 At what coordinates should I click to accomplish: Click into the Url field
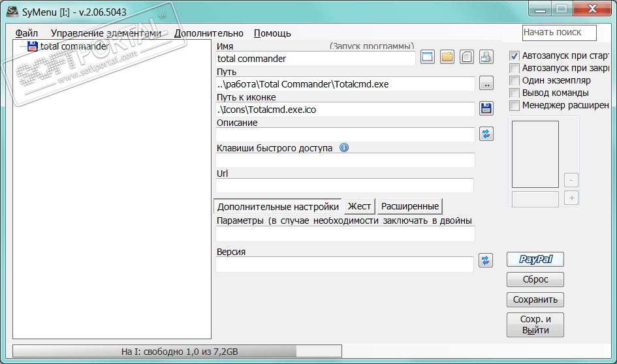point(345,185)
